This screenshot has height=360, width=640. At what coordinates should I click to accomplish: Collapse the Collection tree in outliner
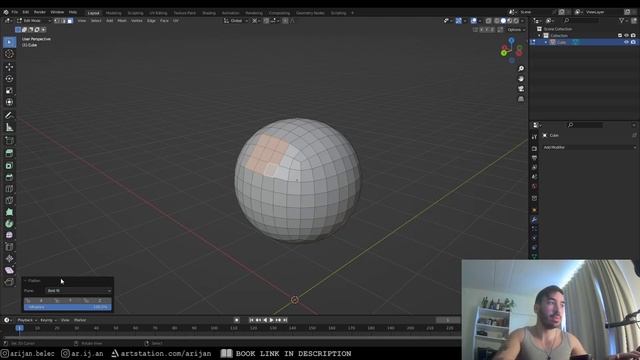click(540, 36)
